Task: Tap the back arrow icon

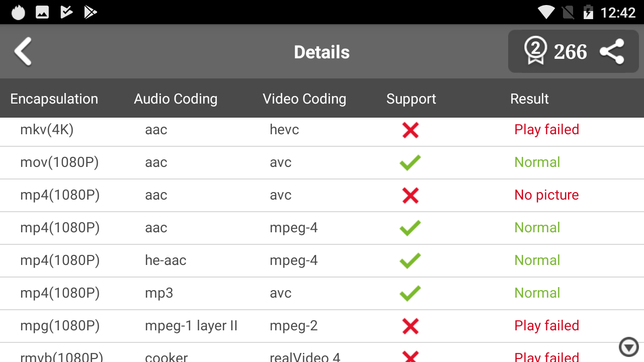Action: tap(23, 51)
